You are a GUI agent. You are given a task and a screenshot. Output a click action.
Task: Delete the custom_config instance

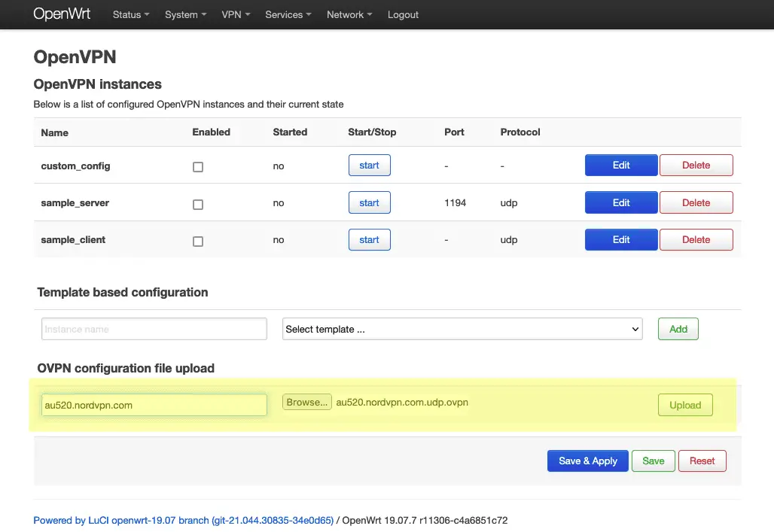pyautogui.click(x=696, y=166)
